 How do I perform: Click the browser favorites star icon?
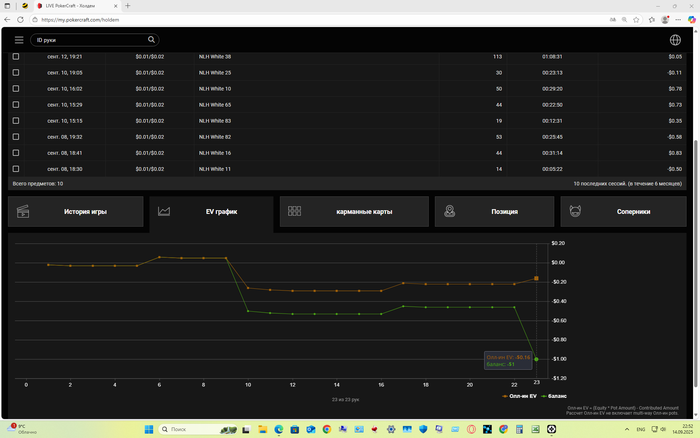point(636,20)
